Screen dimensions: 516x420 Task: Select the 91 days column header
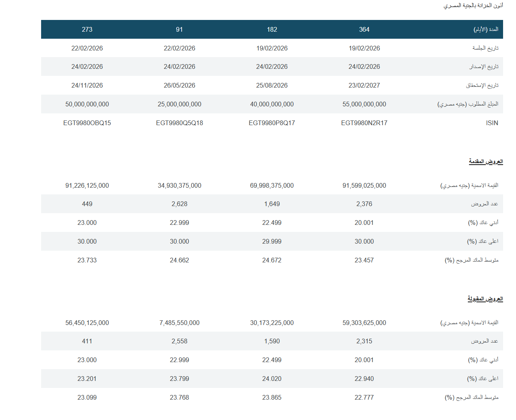coord(179,29)
